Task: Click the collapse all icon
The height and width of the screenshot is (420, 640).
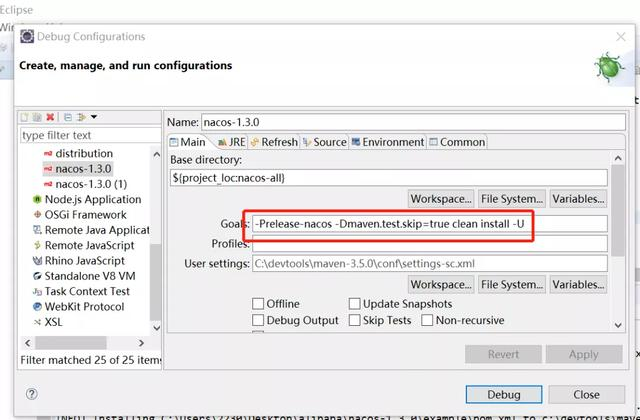Action: pos(66,117)
